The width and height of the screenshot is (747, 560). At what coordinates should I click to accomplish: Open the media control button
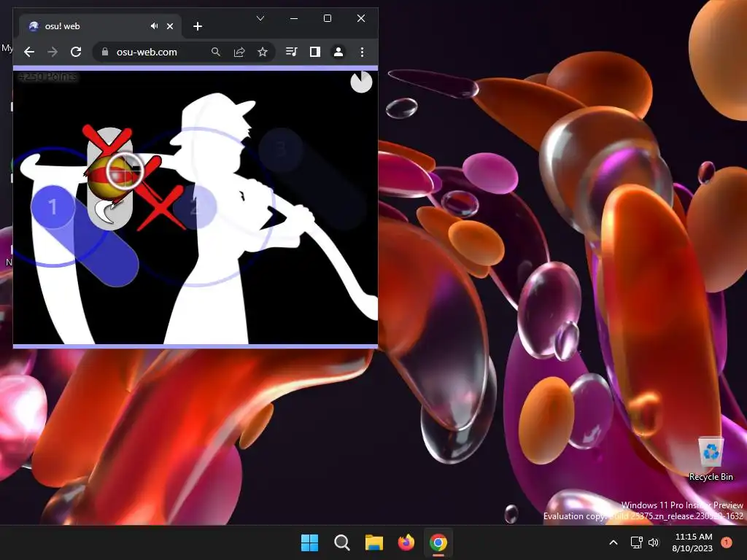point(291,52)
